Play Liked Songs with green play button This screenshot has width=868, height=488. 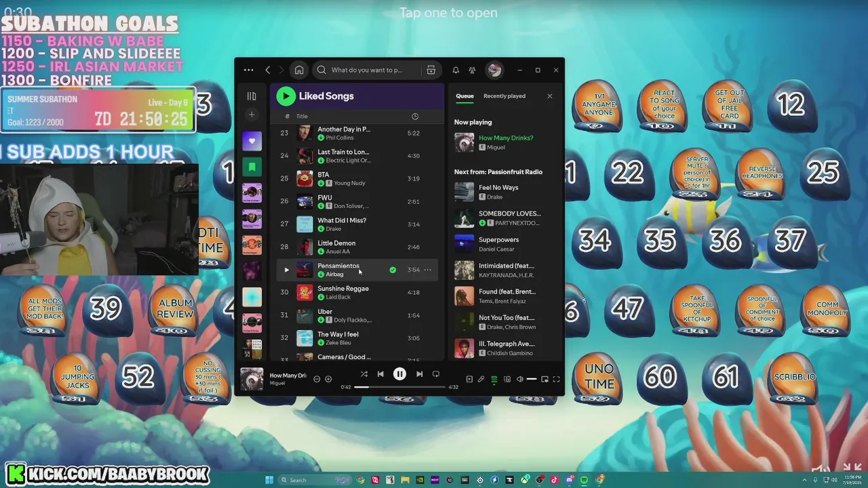(x=285, y=96)
